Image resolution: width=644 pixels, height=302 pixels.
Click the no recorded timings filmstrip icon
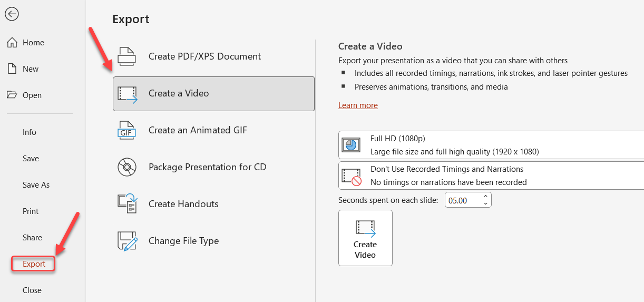click(x=352, y=177)
